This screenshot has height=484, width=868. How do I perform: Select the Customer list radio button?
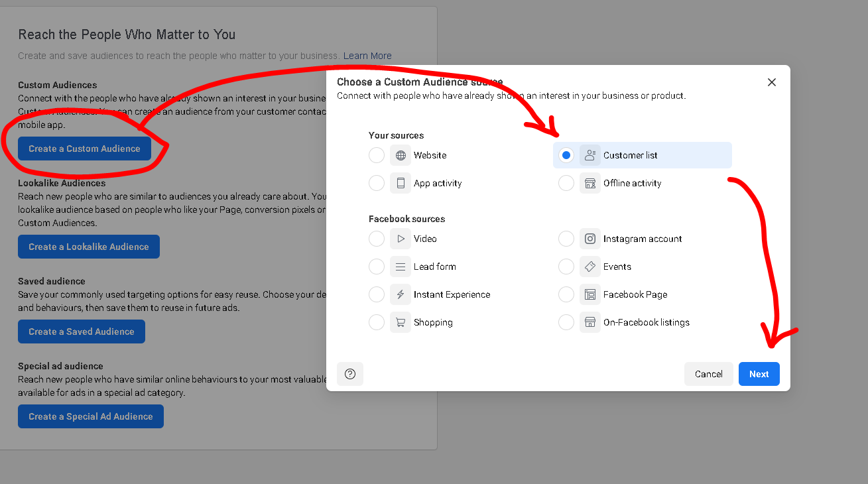[x=566, y=155]
